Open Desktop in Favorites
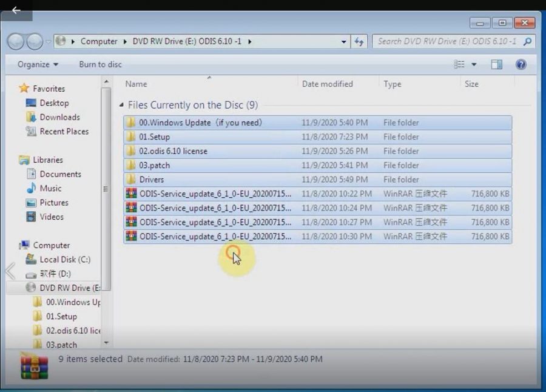546x392 pixels. pyautogui.click(x=55, y=103)
